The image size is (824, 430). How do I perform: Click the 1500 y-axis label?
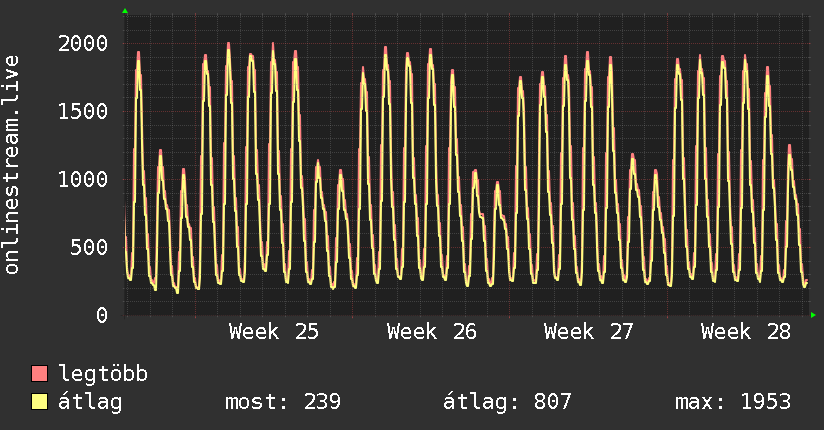tap(83, 111)
